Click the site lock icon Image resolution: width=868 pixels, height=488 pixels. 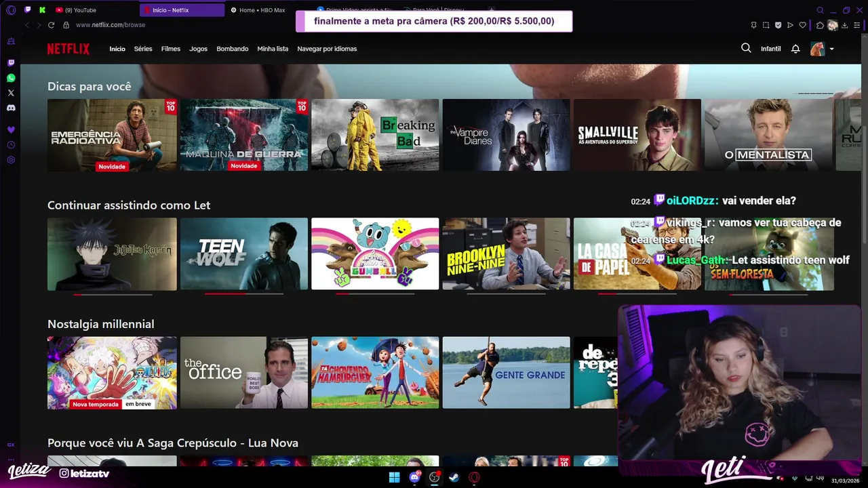(66, 25)
